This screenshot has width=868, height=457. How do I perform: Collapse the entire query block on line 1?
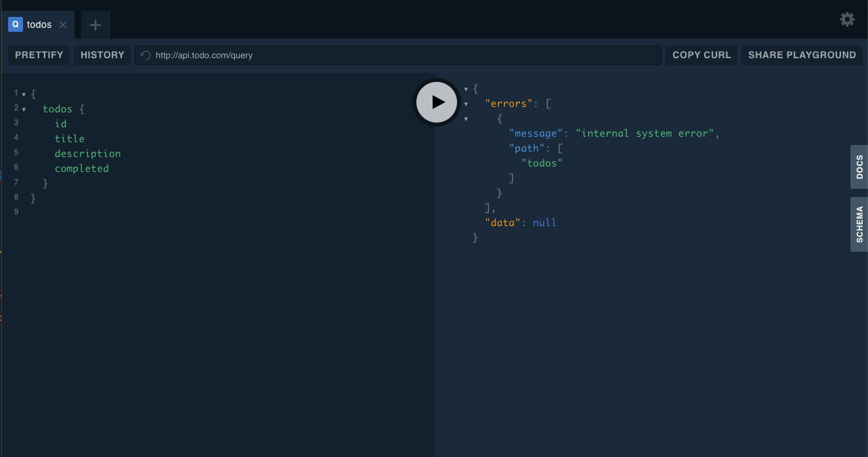pos(24,93)
